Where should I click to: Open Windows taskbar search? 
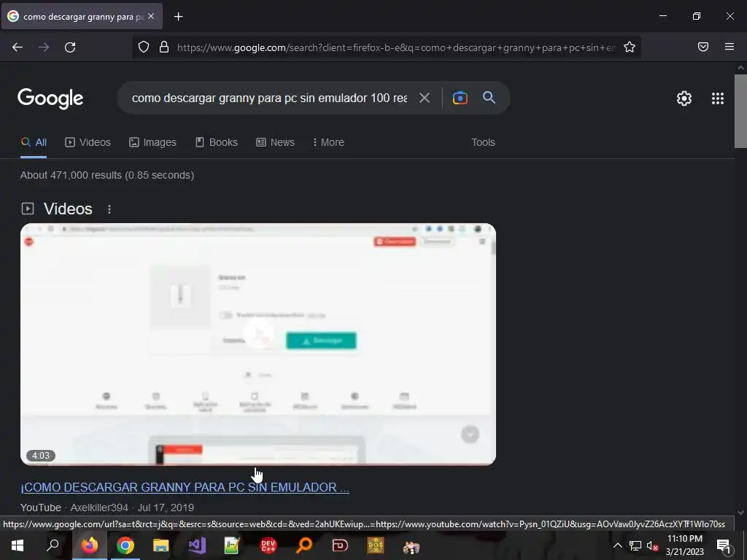point(53,545)
